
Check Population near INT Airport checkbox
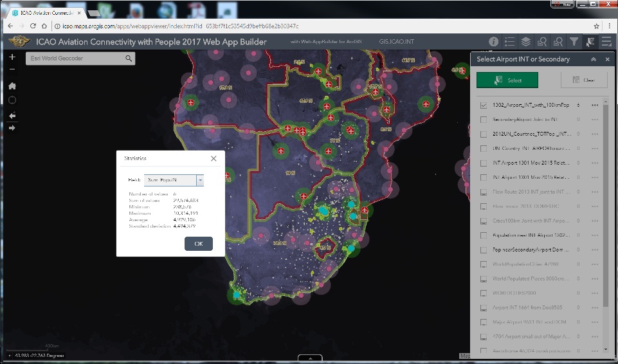coord(484,235)
